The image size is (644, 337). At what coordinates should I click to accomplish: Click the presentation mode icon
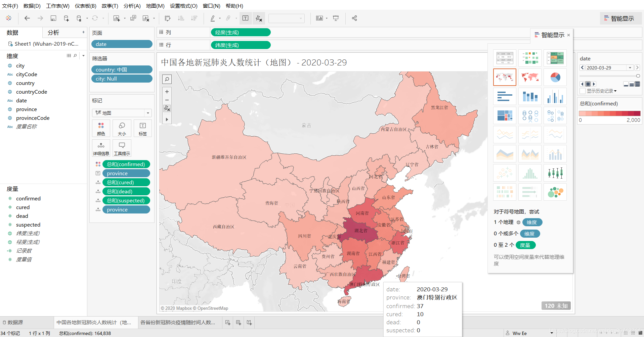click(336, 18)
